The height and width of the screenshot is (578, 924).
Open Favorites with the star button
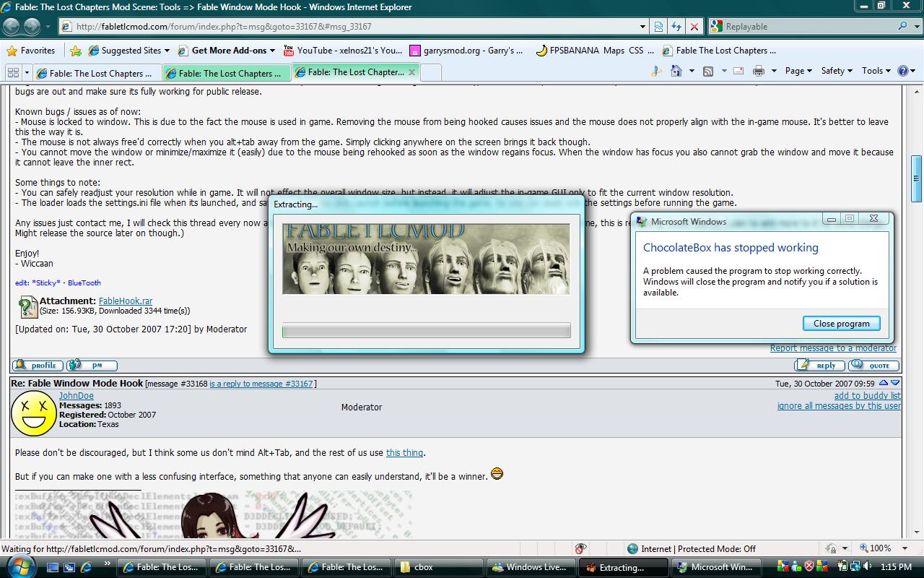30,51
